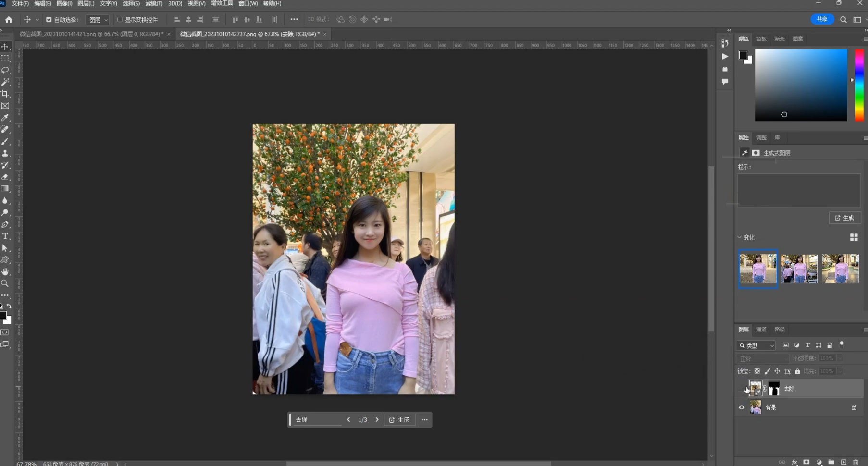Toggle the 自动选择 checkbox
Image resolution: width=868 pixels, height=466 pixels.
[x=49, y=19]
